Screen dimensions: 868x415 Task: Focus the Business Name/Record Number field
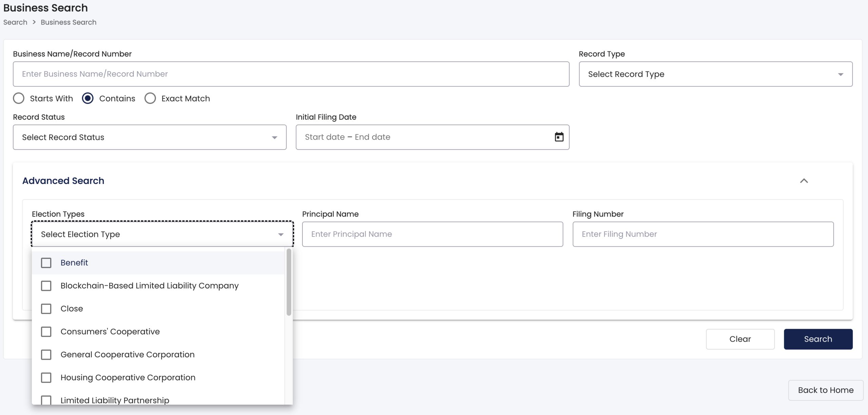point(291,74)
